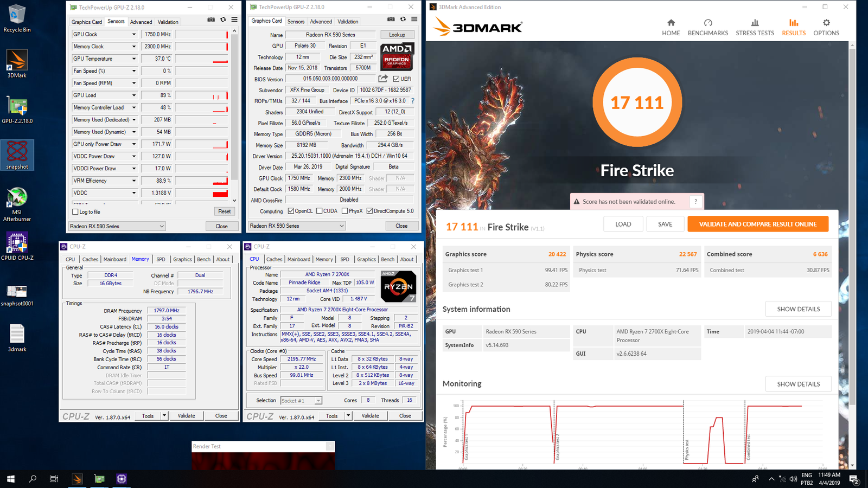868x488 pixels.
Task: Expand the CPU-Z Socket #1 selection dropdown
Action: click(x=318, y=401)
